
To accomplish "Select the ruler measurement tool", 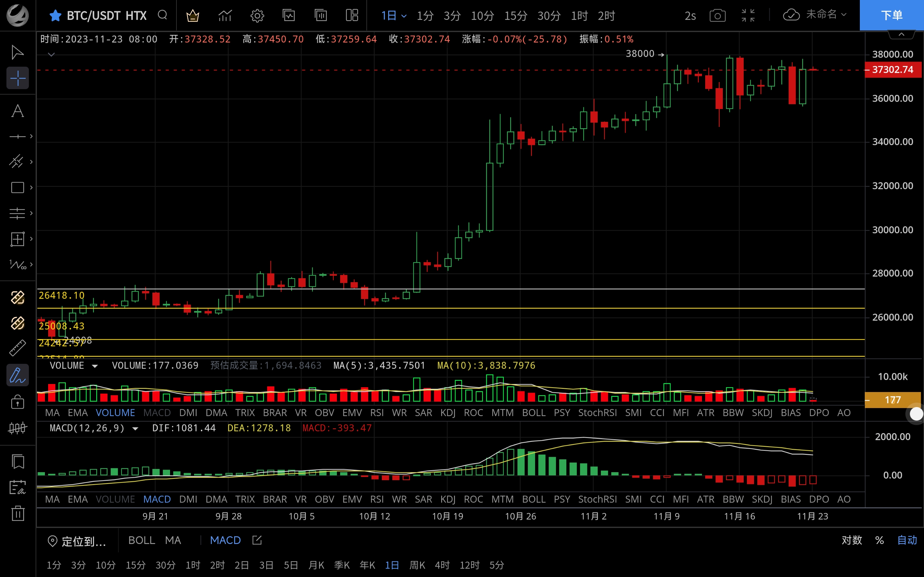I will coord(17,348).
